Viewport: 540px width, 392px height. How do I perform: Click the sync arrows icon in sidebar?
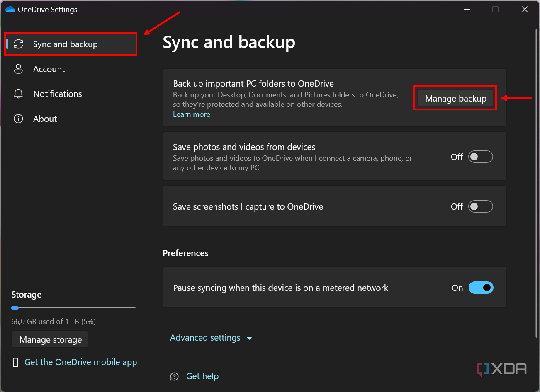[19, 44]
